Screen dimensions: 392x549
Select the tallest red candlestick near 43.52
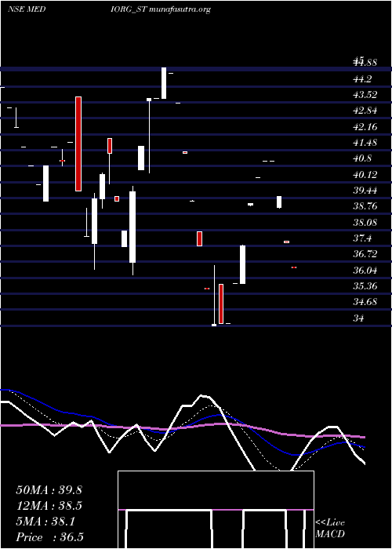point(78,144)
